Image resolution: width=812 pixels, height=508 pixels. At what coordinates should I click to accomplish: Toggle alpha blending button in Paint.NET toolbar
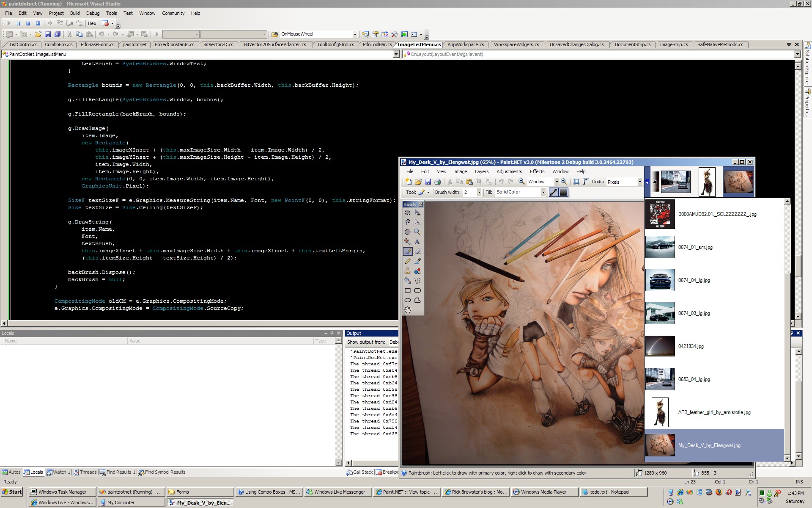tap(563, 192)
